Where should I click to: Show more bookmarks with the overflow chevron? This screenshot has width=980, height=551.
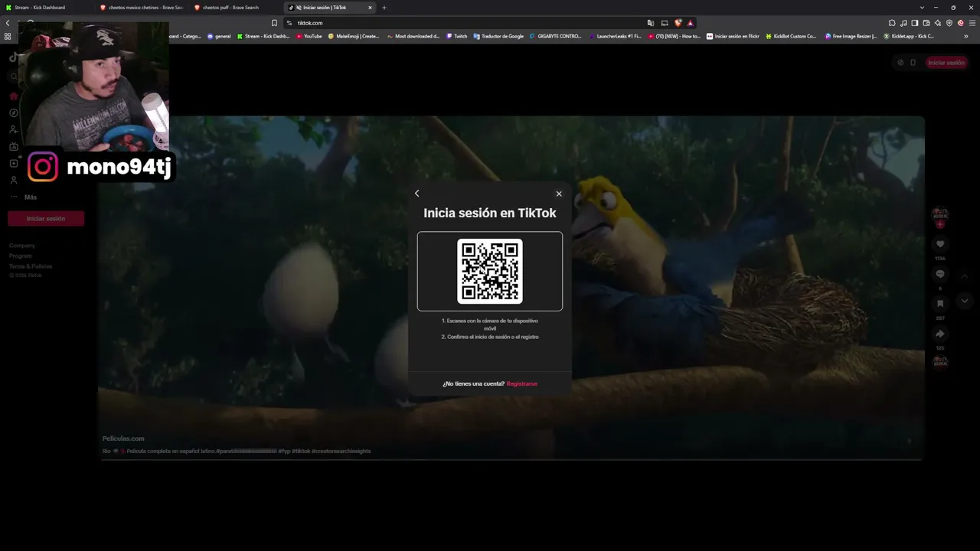(x=966, y=36)
